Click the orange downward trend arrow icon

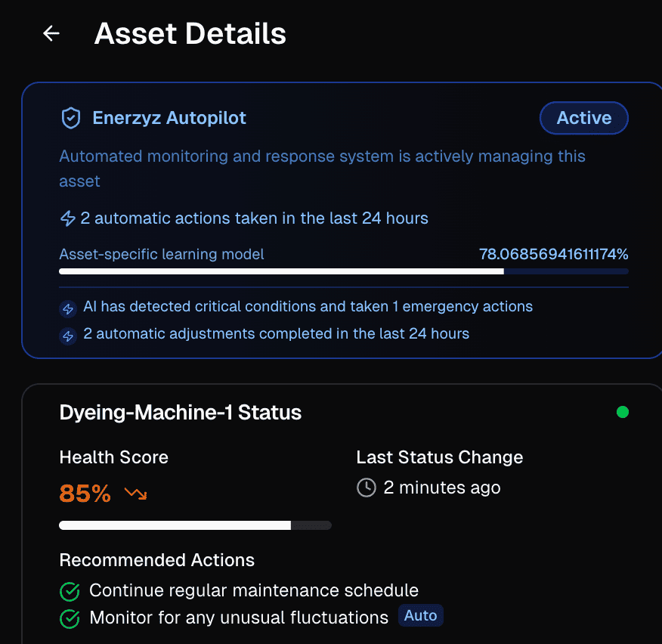135,494
